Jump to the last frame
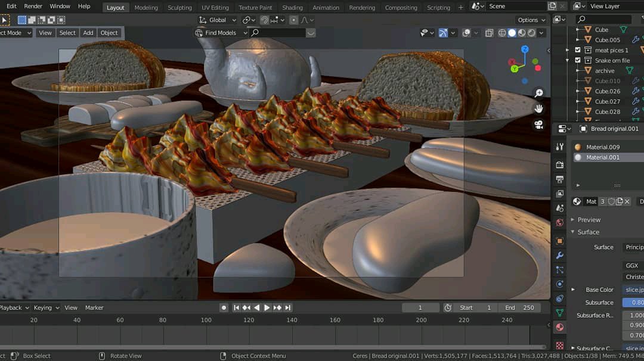 pyautogui.click(x=288, y=307)
